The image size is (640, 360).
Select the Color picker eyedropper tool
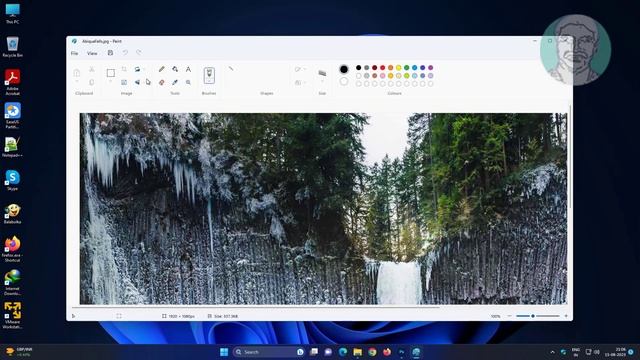175,82
